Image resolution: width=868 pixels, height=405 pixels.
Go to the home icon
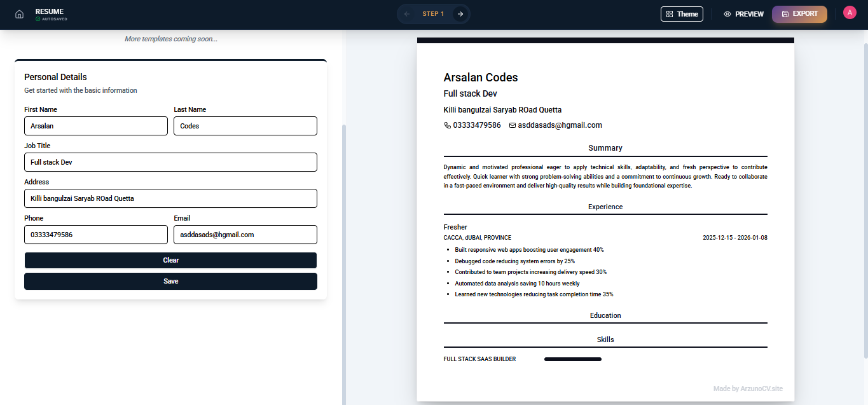tap(19, 14)
